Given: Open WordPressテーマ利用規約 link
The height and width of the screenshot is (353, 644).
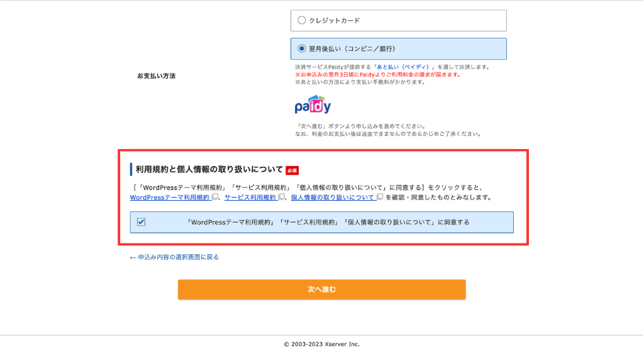Looking at the screenshot, I should (170, 198).
